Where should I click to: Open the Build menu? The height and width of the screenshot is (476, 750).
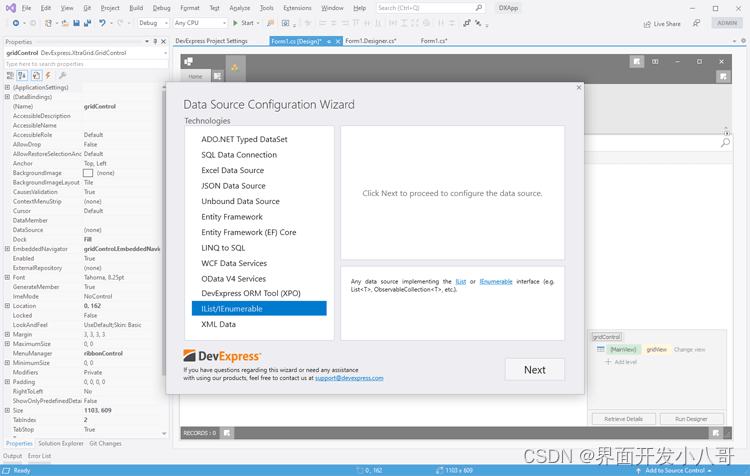[x=136, y=8]
